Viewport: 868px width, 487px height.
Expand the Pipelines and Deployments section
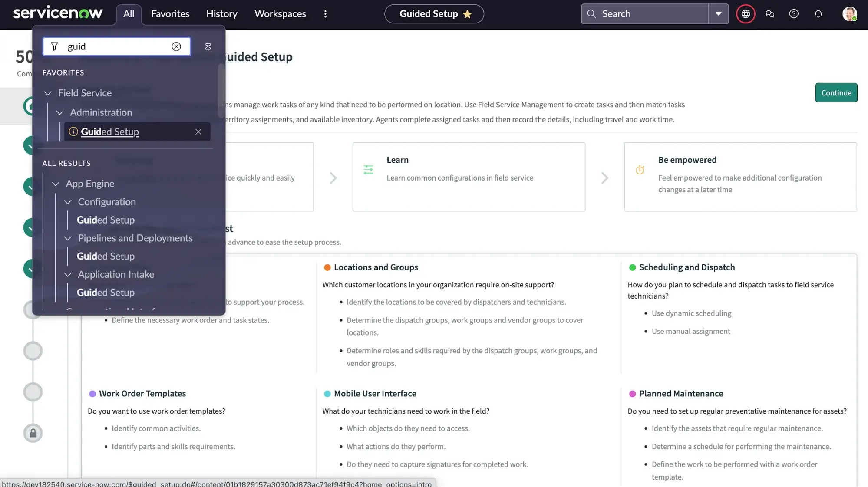[x=67, y=238]
